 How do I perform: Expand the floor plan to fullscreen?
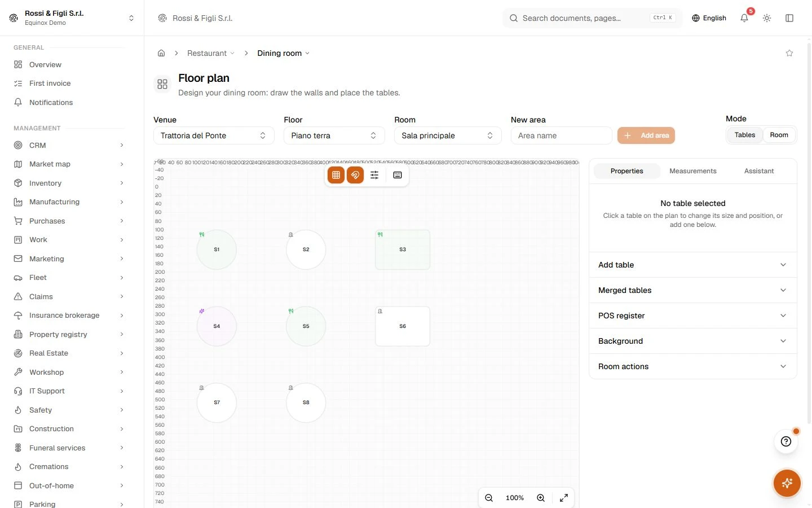coord(564,498)
